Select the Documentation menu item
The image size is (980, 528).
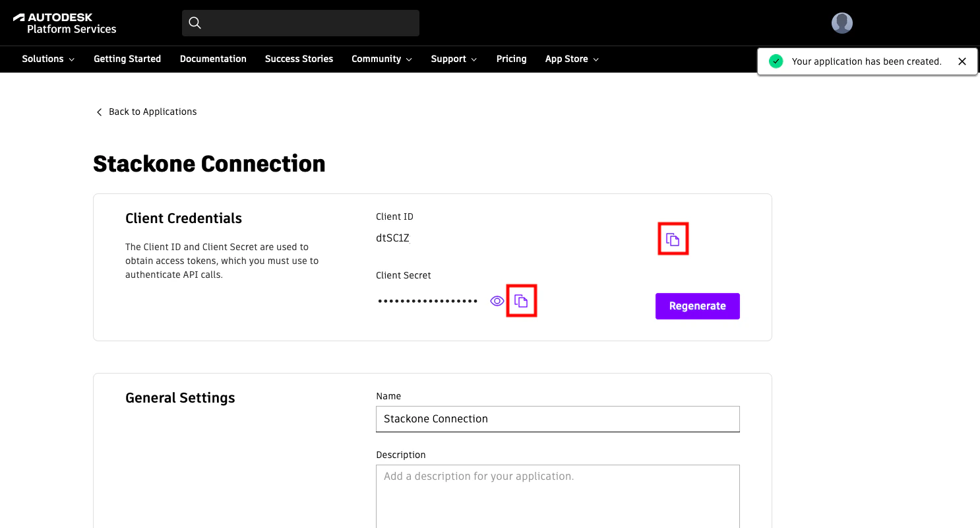[213, 59]
